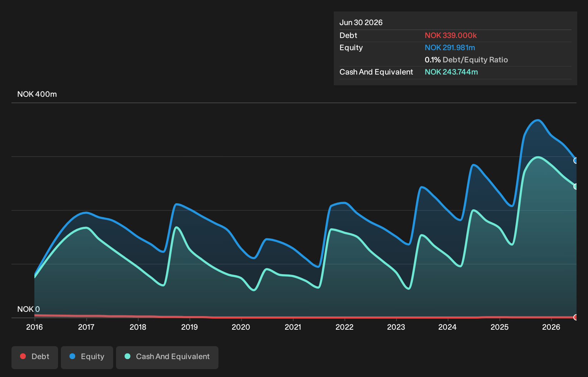Toggle the Equity series legend button

click(x=87, y=357)
